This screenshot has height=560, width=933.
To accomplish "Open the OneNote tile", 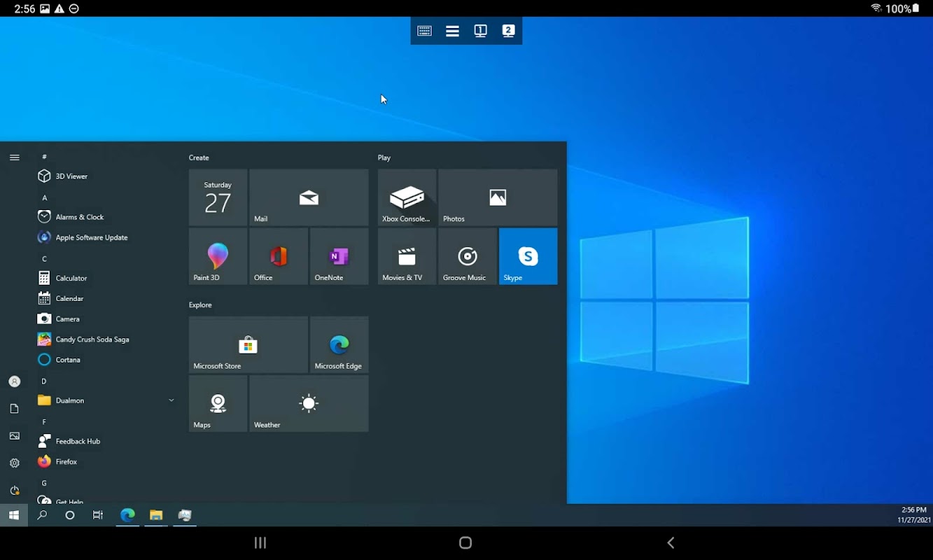I will coord(339,256).
